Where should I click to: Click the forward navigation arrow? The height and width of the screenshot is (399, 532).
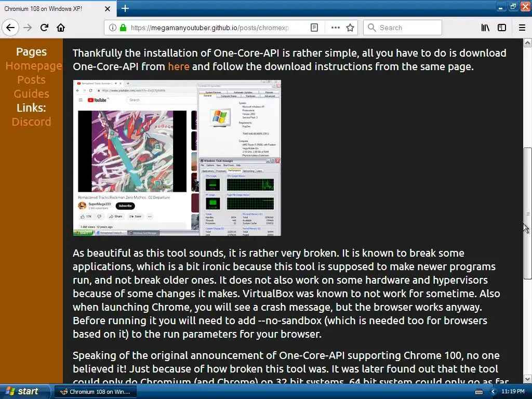click(28, 28)
